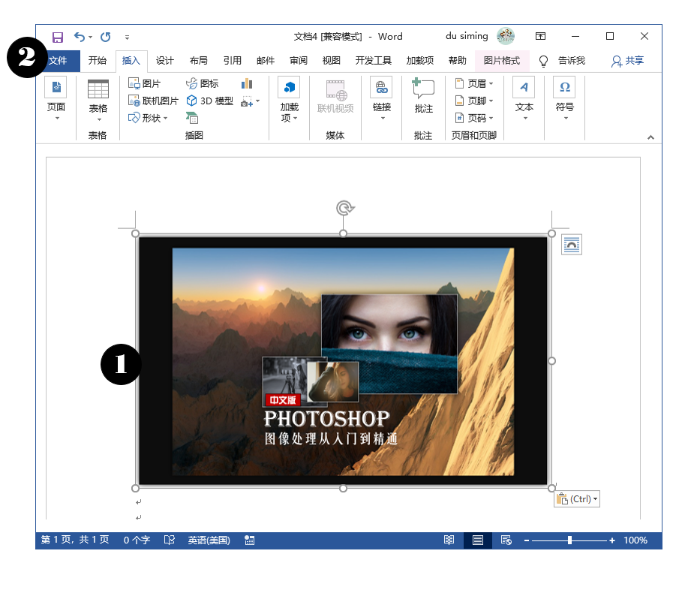The width and height of the screenshot is (700, 590).
Task: Insert 图标 icons
Action: click(203, 83)
